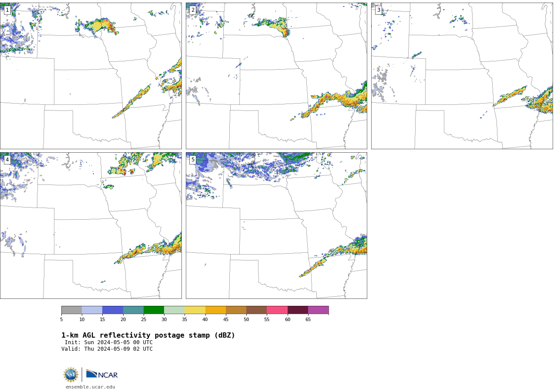
Task: Click the orange 40-45 dBZ swatch
Action: 215,310
